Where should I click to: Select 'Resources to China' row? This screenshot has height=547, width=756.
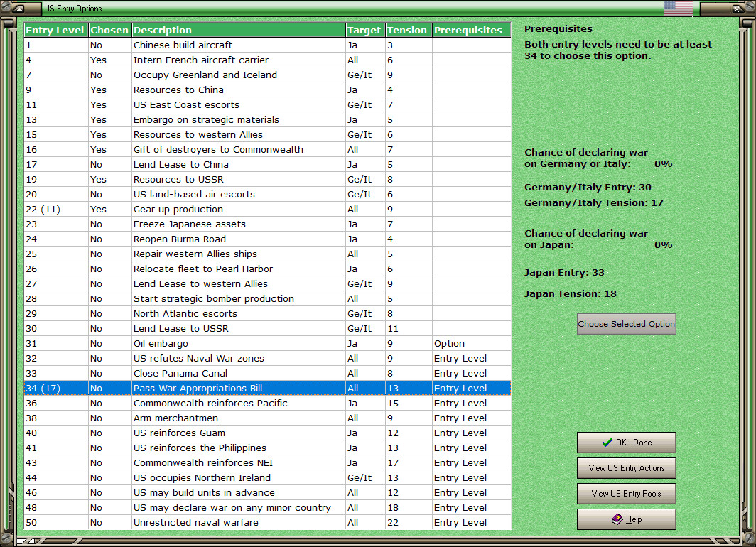268,90
